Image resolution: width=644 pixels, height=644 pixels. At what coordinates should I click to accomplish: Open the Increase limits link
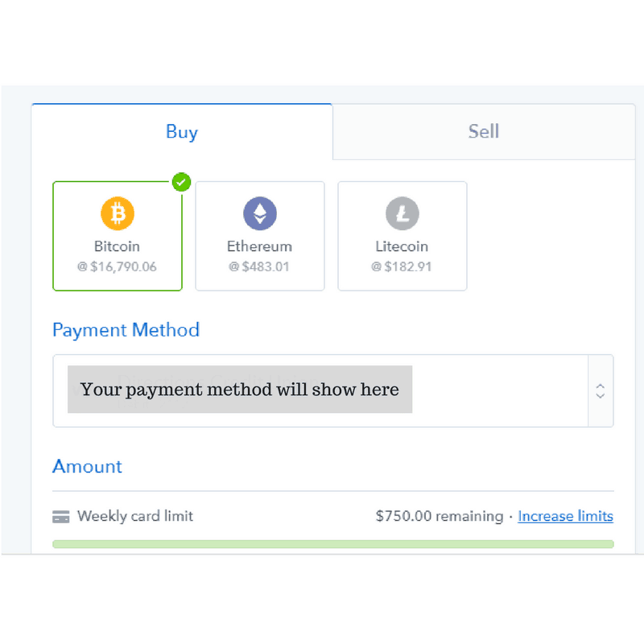click(565, 516)
